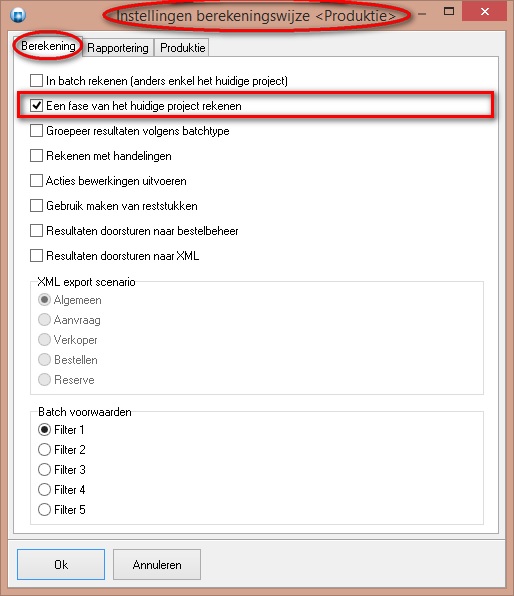Screen dimensions: 514x596
Task: Check Acties bewerkingen uitvoeren
Action: [36, 181]
